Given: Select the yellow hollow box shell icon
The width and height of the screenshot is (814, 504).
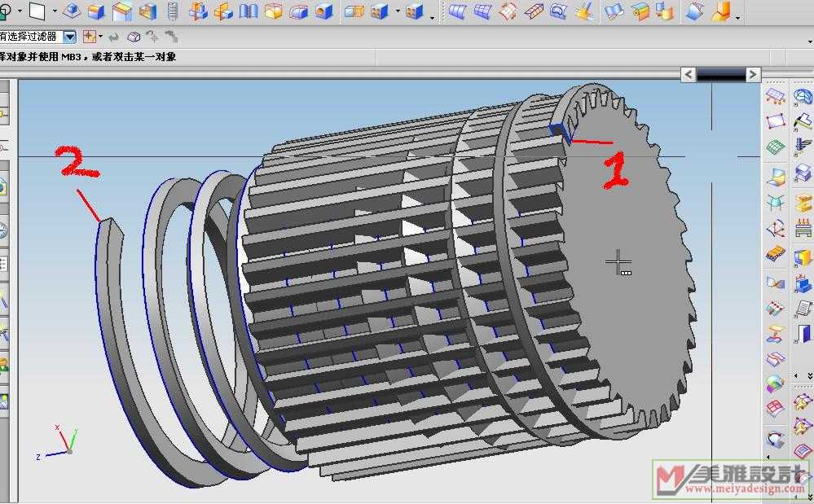Looking at the screenshot, I should coord(274,11).
